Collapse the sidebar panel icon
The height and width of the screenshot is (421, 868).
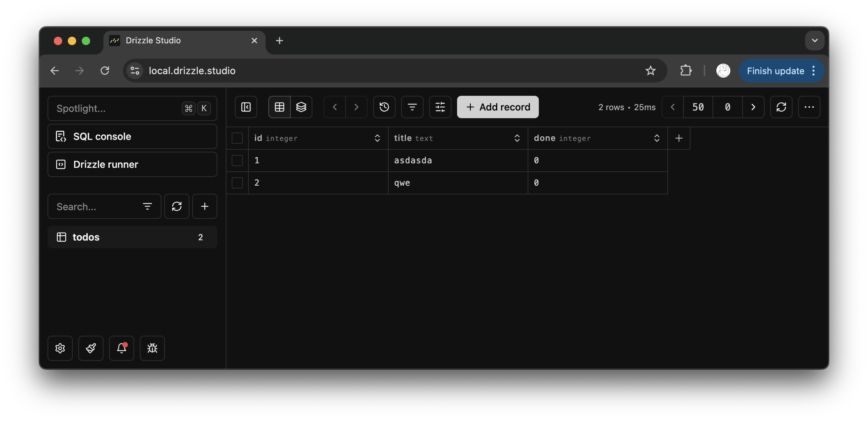point(246,107)
